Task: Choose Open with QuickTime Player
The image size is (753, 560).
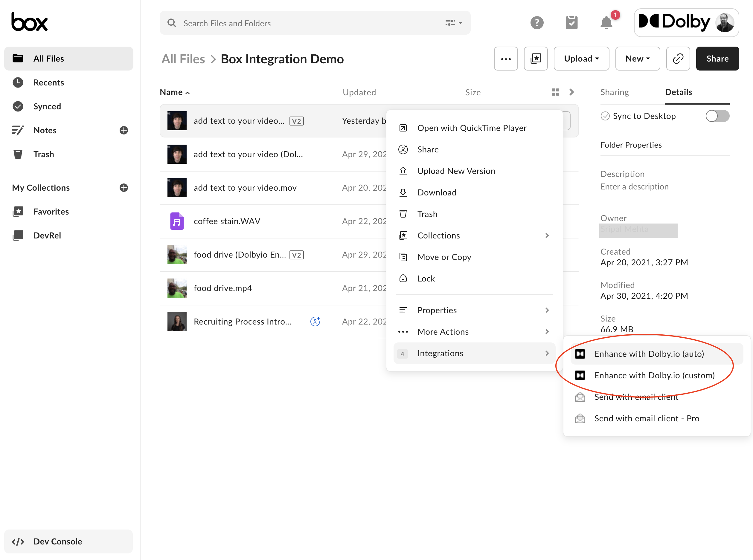Action: (474, 128)
